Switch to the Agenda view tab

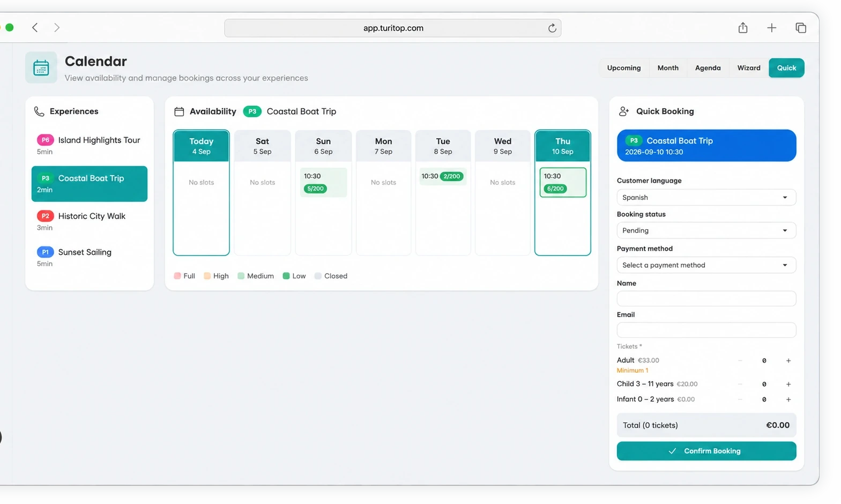708,68
